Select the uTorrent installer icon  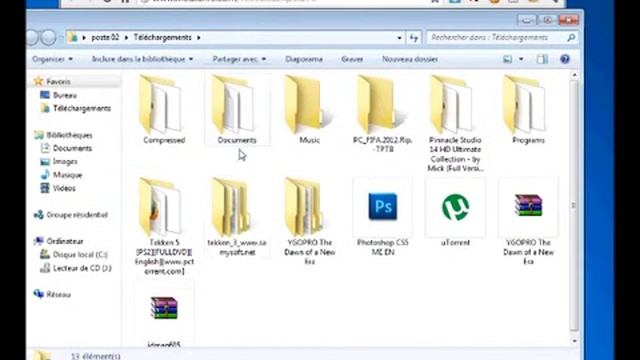[455, 207]
